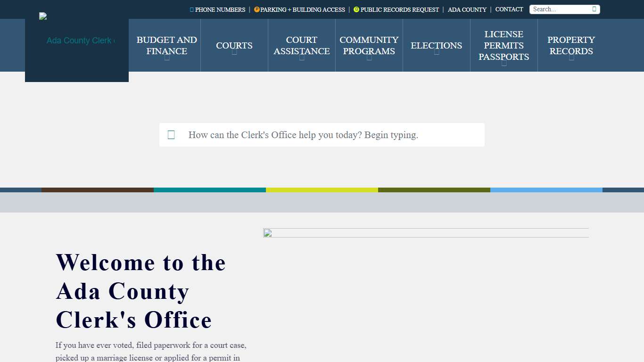644x362 pixels.
Task: Click the Ada County Clerk logo image
Action: click(43, 15)
